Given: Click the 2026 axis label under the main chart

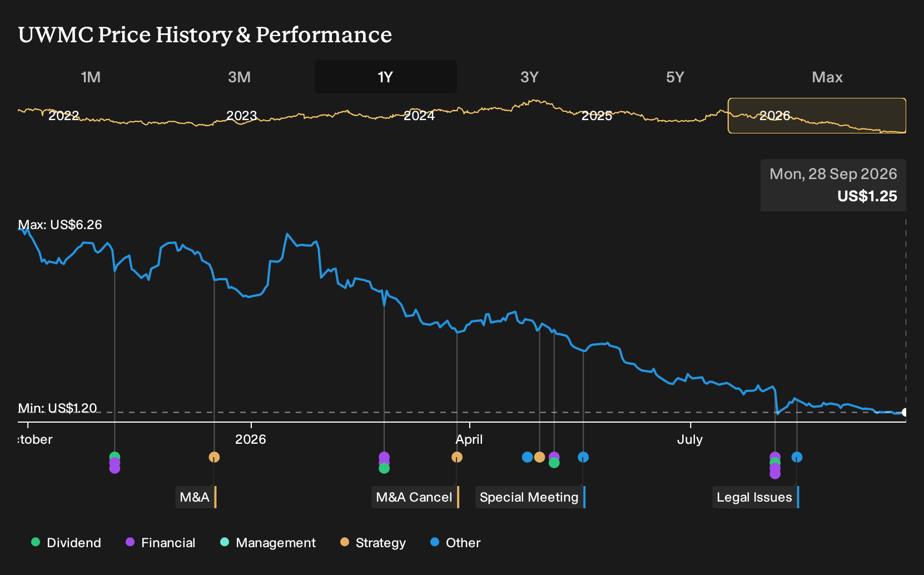Looking at the screenshot, I should click(x=251, y=439).
